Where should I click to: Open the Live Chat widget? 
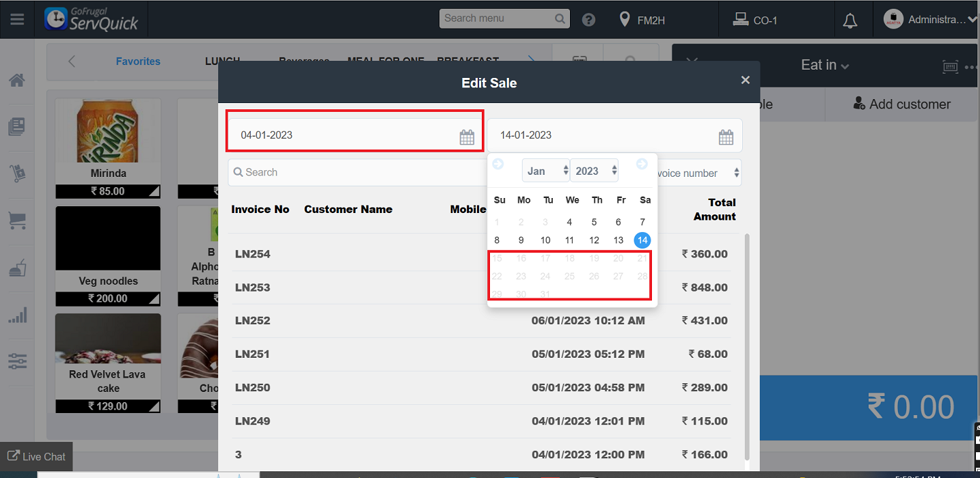pyautogui.click(x=36, y=456)
